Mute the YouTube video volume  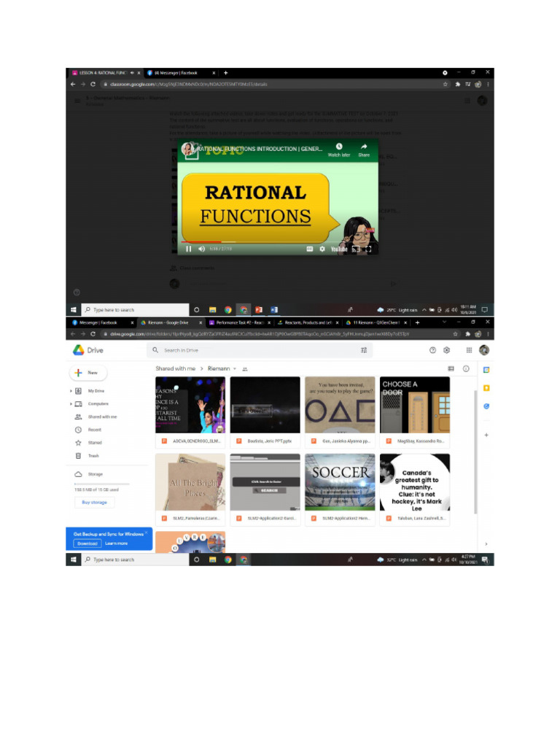click(x=201, y=249)
